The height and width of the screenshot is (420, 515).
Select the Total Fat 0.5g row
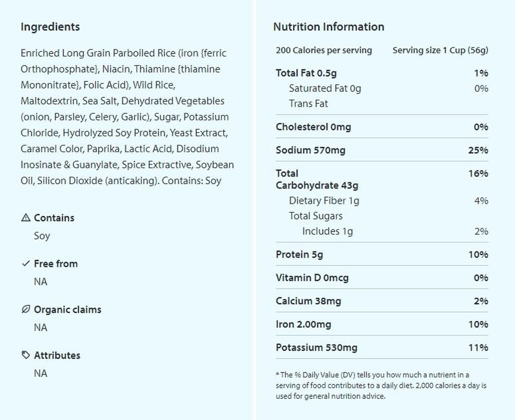tap(382, 73)
